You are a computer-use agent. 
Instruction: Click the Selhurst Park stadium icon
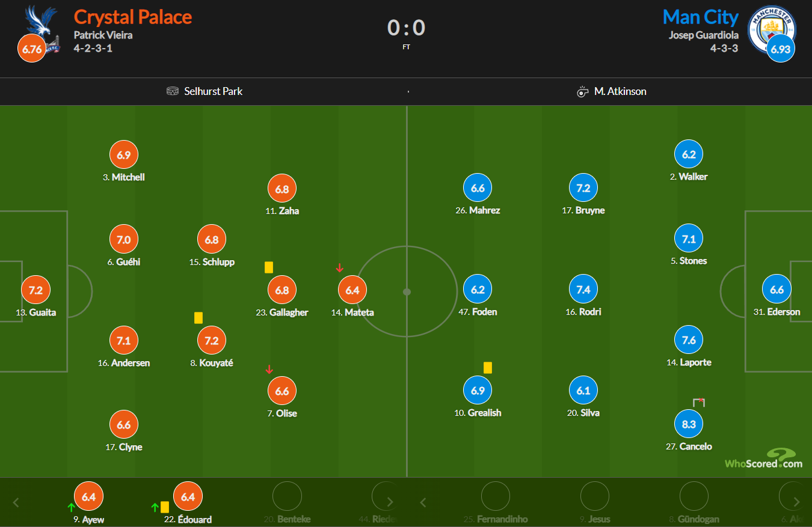click(x=173, y=91)
